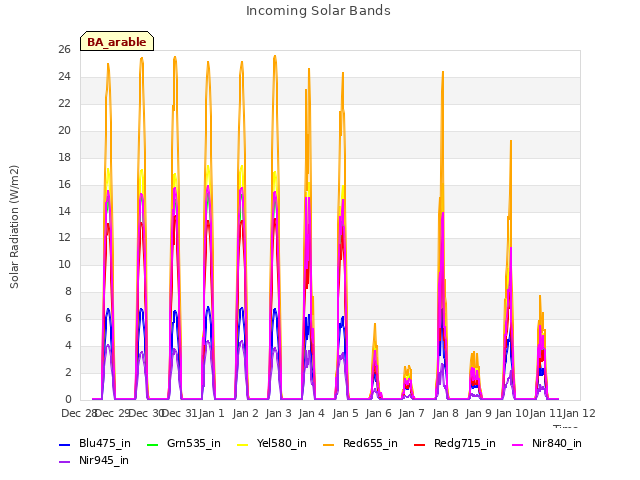Click the 0 y-axis tick label
The width and height of the screenshot is (640, 480).
pyautogui.click(x=68, y=399)
